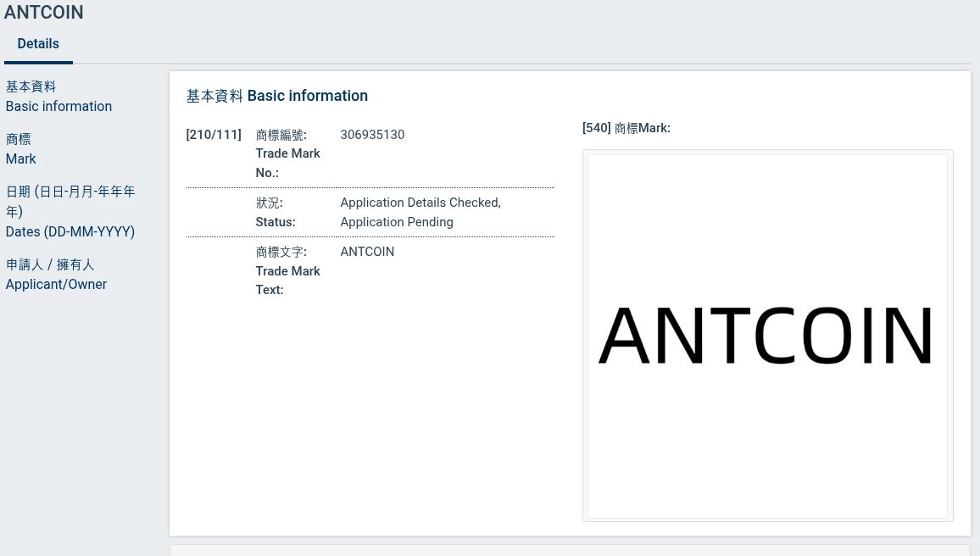Select the ANTCOIN page heading

click(x=43, y=13)
